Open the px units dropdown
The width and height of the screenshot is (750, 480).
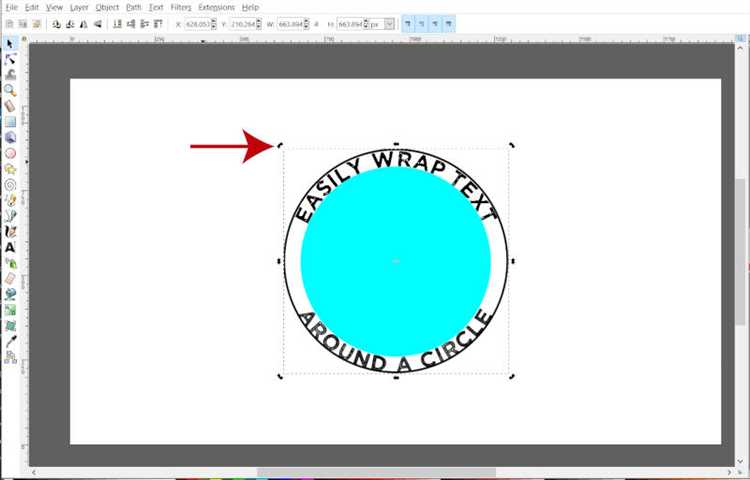coord(382,24)
